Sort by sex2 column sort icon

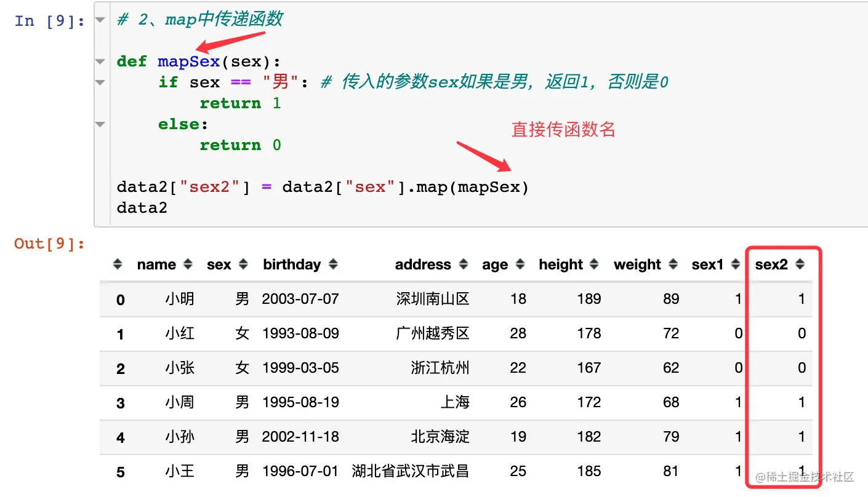pos(800,264)
